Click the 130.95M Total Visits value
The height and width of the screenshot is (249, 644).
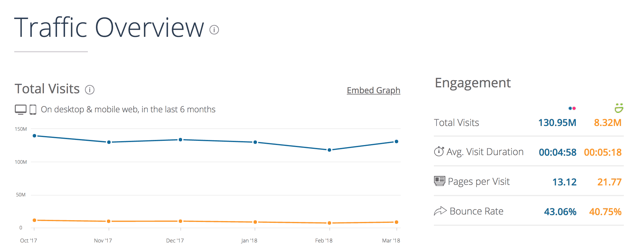pos(557,122)
